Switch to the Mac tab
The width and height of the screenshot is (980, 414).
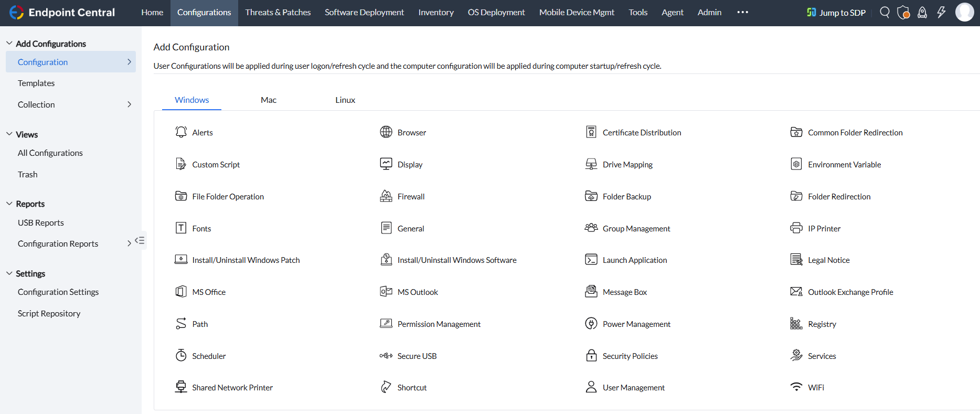point(269,100)
